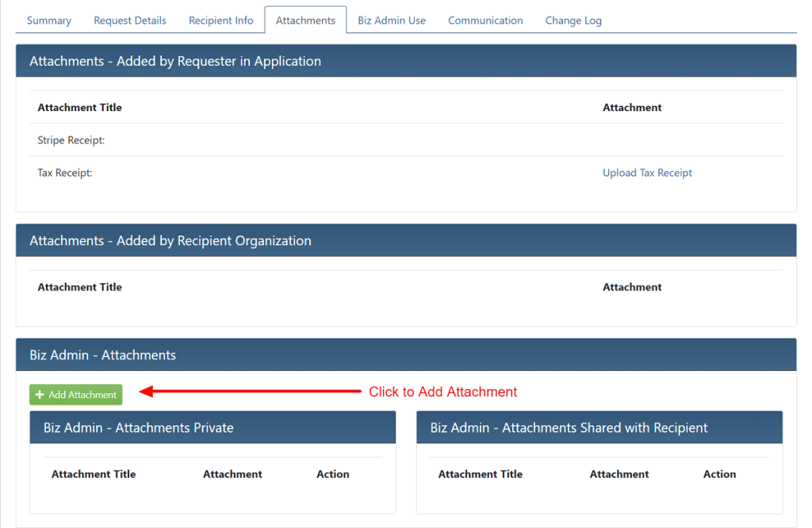Switch to the Communication tab
Screen dimensions: 812x528
pyautogui.click(x=485, y=21)
